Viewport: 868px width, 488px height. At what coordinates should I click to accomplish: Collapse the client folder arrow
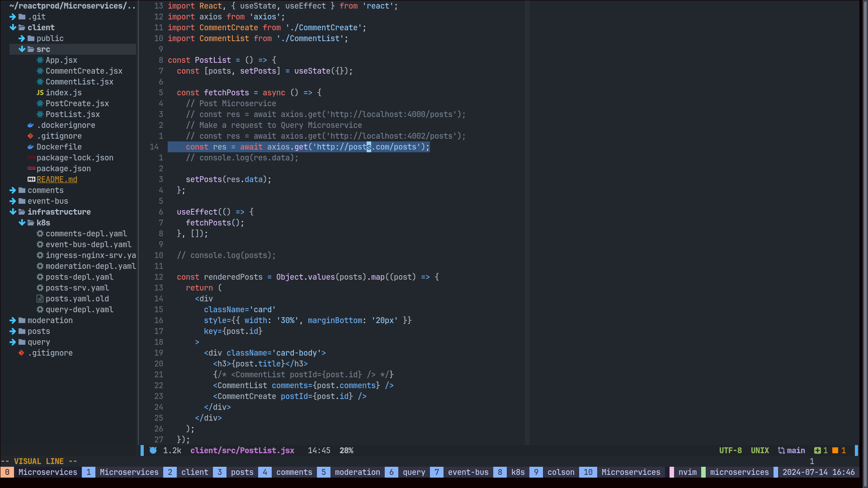point(13,28)
